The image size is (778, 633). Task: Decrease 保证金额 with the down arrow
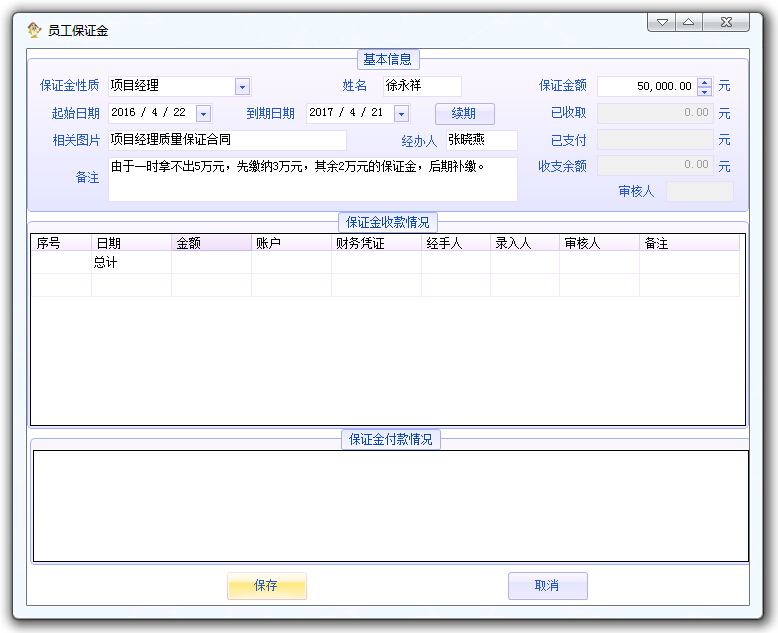pos(704,91)
